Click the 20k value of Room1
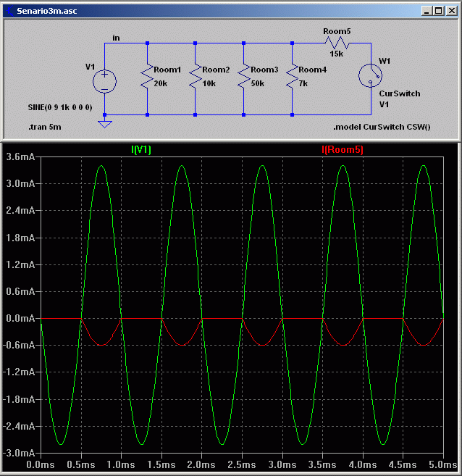Viewport: 462px width, 476px height. click(x=161, y=83)
